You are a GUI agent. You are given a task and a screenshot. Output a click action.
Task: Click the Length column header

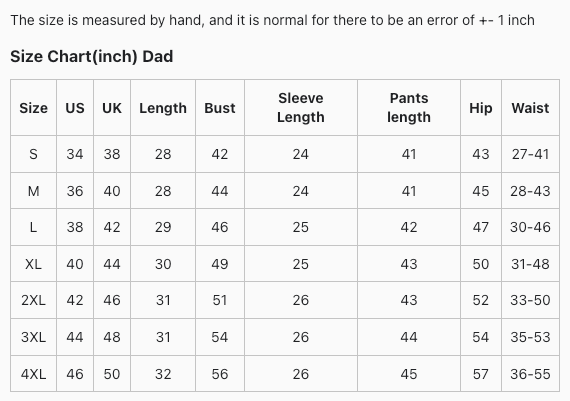pyautogui.click(x=163, y=108)
